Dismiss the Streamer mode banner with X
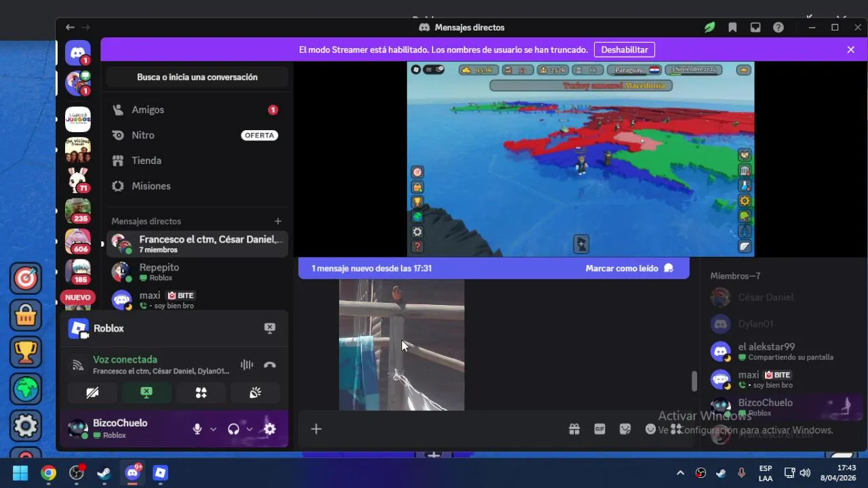868x488 pixels. [851, 49]
